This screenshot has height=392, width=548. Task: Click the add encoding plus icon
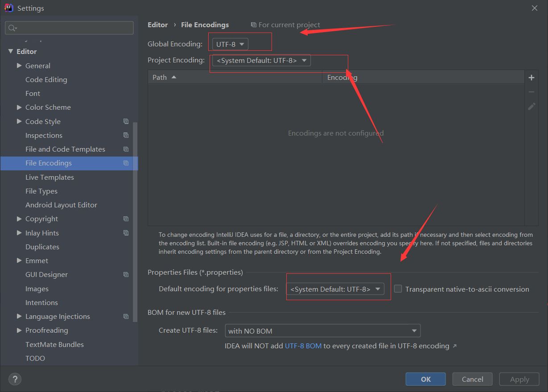point(531,78)
